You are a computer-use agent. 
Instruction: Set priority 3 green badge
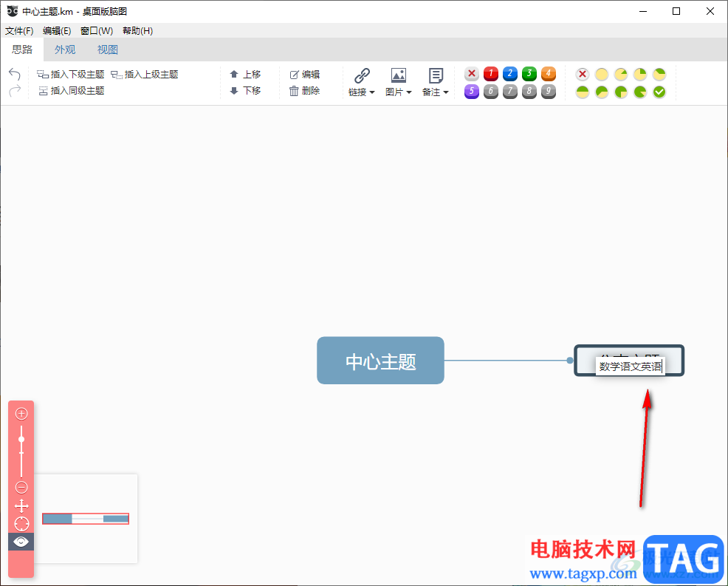tap(529, 73)
